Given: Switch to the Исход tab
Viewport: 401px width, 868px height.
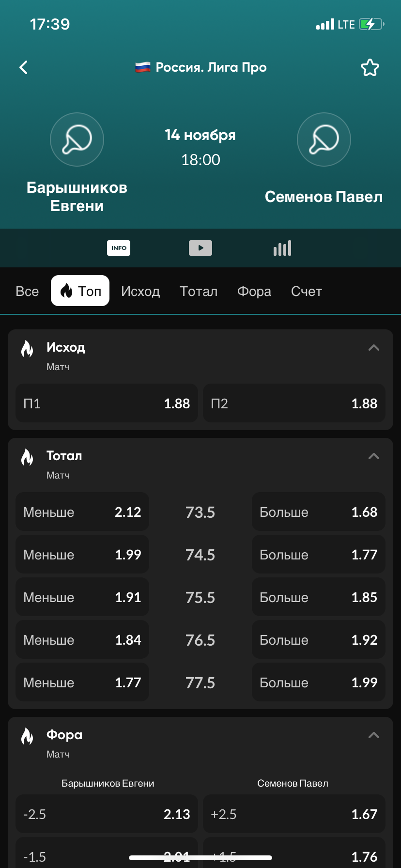Looking at the screenshot, I should coord(140,291).
